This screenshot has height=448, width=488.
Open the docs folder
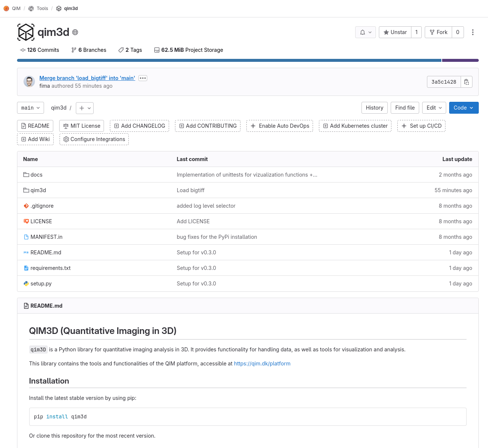click(36, 175)
